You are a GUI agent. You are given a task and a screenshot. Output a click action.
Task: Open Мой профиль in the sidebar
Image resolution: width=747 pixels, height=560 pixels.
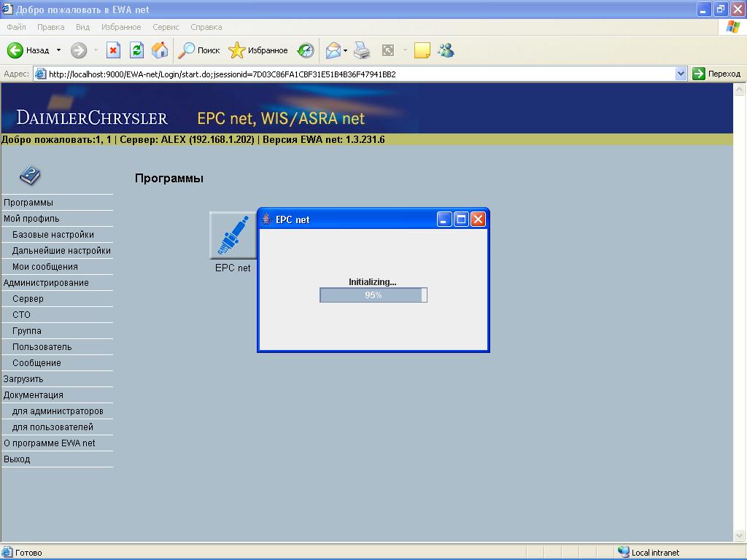coord(31,219)
